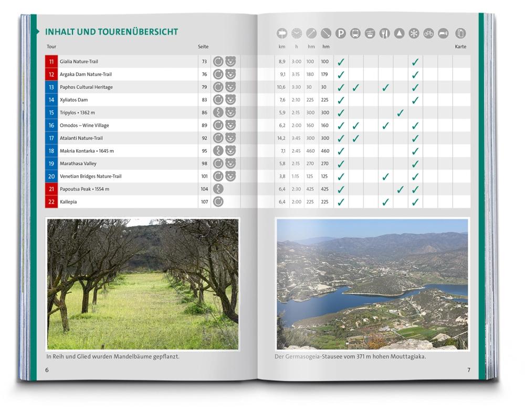525x420 pixels.
Task: Click the parking P icon
Action: [x=341, y=34]
